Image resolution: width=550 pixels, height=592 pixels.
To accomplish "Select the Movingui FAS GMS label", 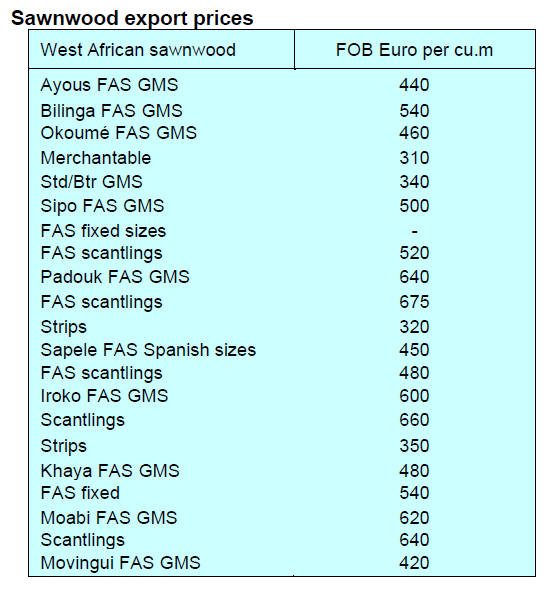I will point(120,563).
